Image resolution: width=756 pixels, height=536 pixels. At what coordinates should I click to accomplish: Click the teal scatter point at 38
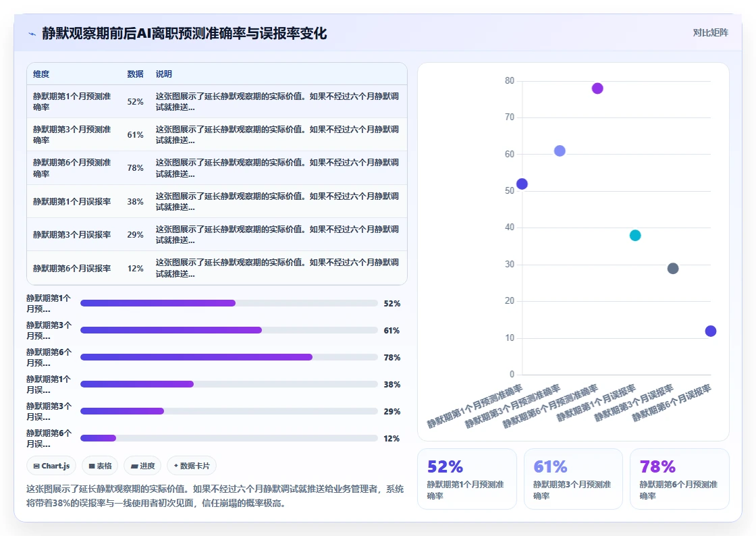(x=635, y=235)
